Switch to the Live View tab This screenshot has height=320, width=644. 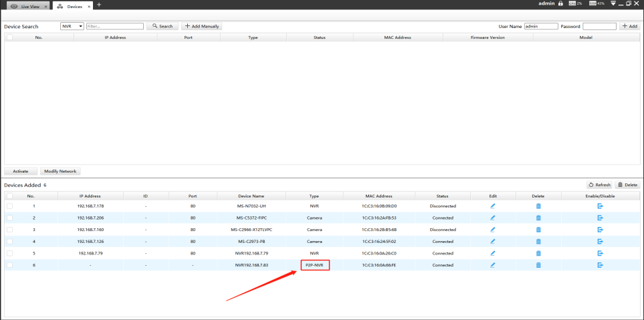point(27,7)
